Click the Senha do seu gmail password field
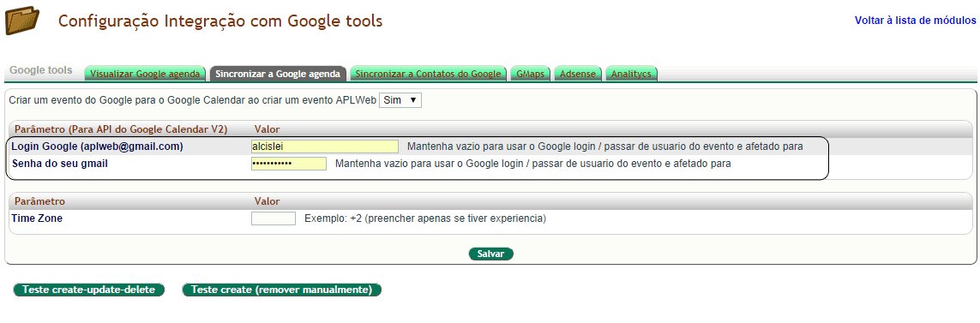The width and height of the screenshot is (980, 323). tap(289, 164)
